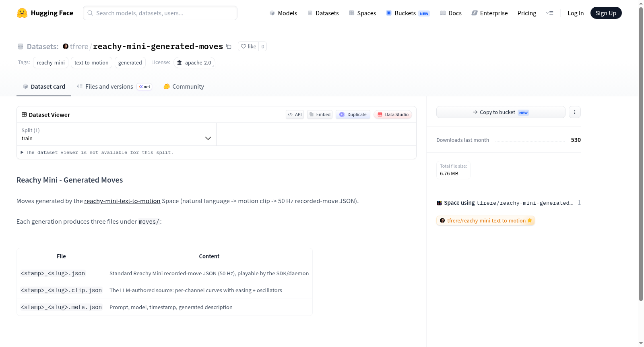Open the Docs menu item
Screen dimensions: 644x347
(450, 13)
